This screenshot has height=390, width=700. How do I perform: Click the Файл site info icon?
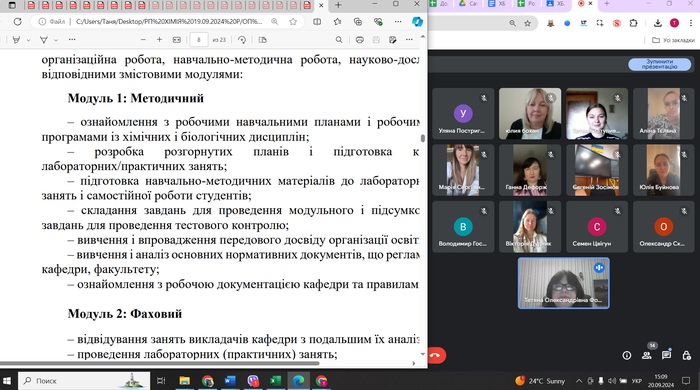coord(42,21)
